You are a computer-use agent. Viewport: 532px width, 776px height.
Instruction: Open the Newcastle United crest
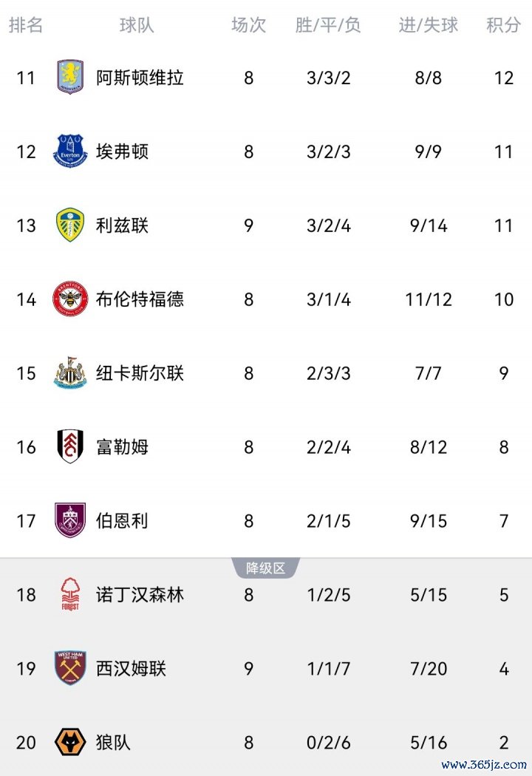(x=70, y=373)
